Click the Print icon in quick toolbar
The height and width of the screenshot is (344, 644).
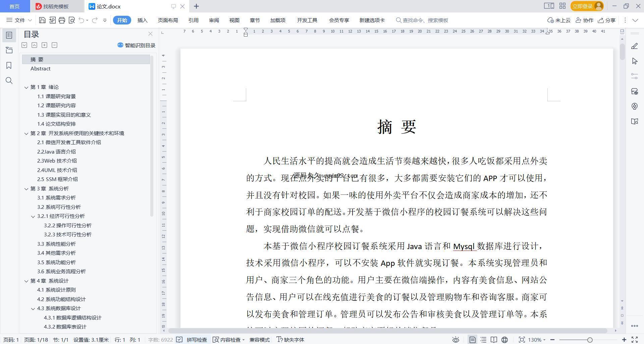(x=62, y=20)
